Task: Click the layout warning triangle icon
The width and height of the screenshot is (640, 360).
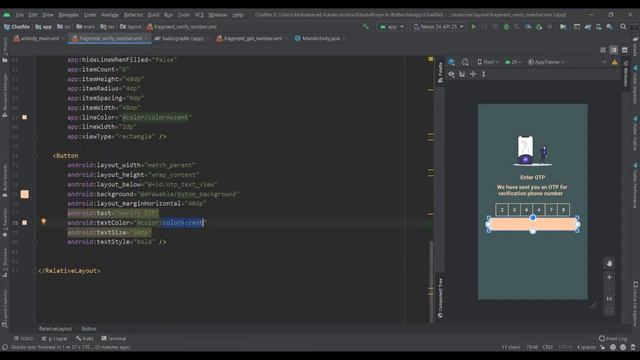Action: pos(615,62)
